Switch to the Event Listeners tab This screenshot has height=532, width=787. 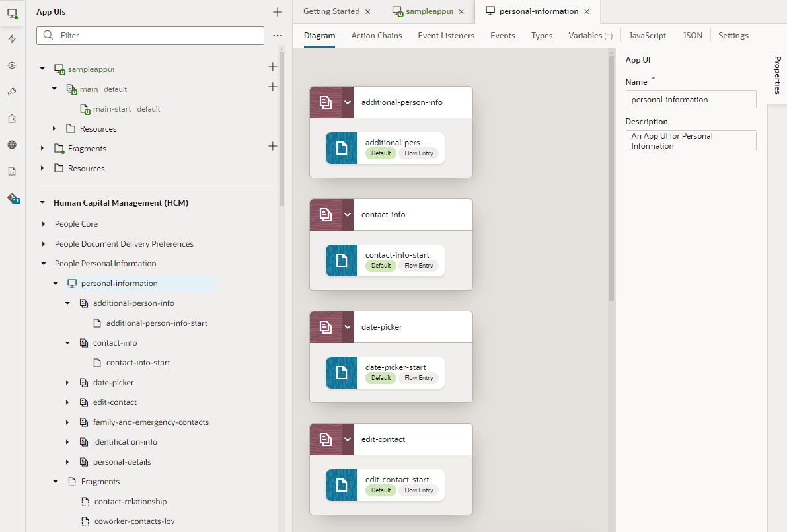[445, 36]
